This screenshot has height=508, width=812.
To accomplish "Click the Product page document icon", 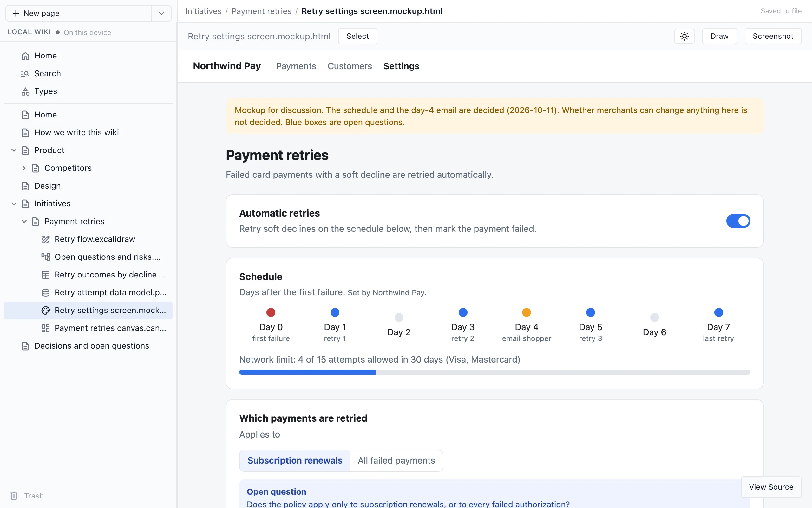I will (x=25, y=150).
